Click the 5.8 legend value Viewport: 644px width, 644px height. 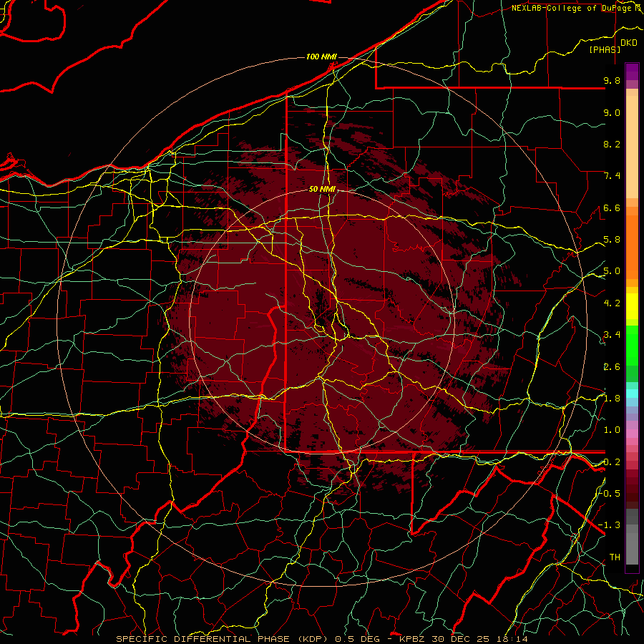pyautogui.click(x=612, y=240)
